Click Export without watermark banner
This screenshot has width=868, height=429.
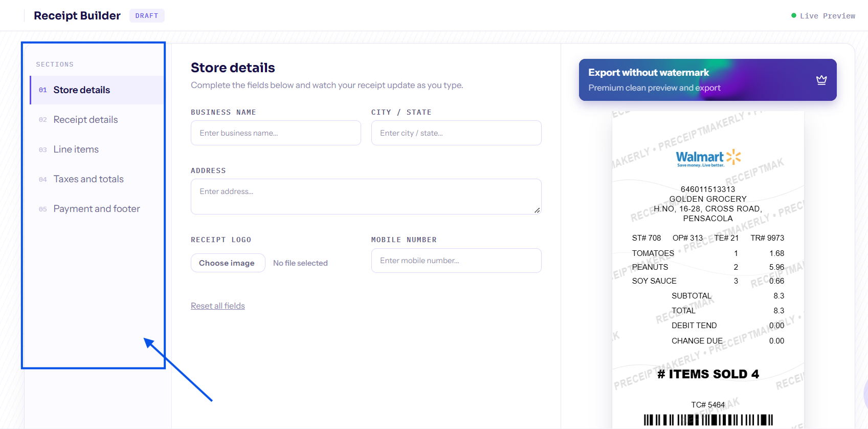(x=708, y=80)
